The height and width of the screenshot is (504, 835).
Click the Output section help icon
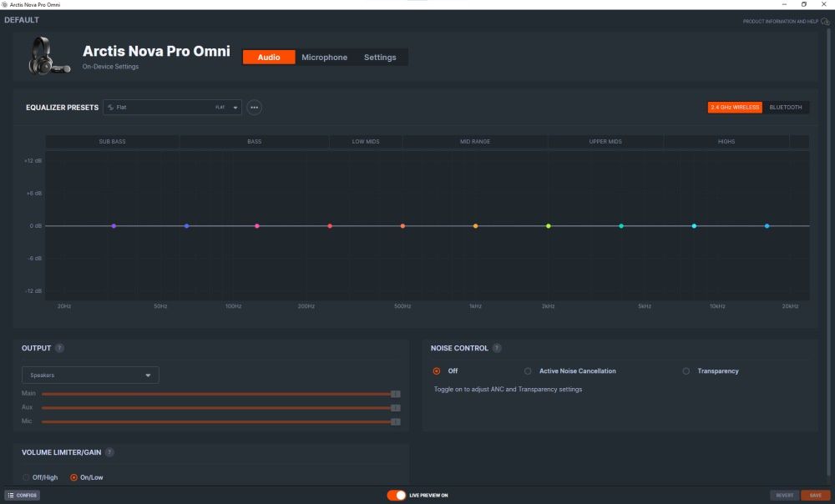59,348
